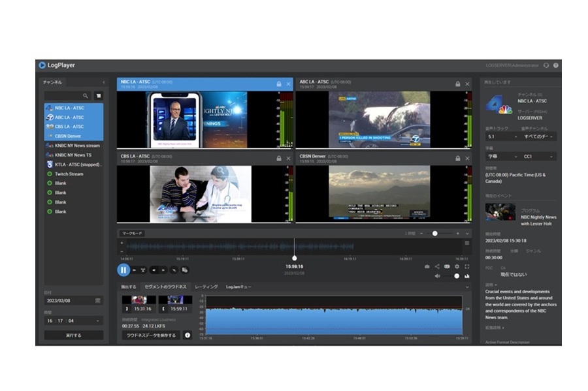Open the date calendar picker icon
This screenshot has width=588, height=391.
click(x=98, y=301)
